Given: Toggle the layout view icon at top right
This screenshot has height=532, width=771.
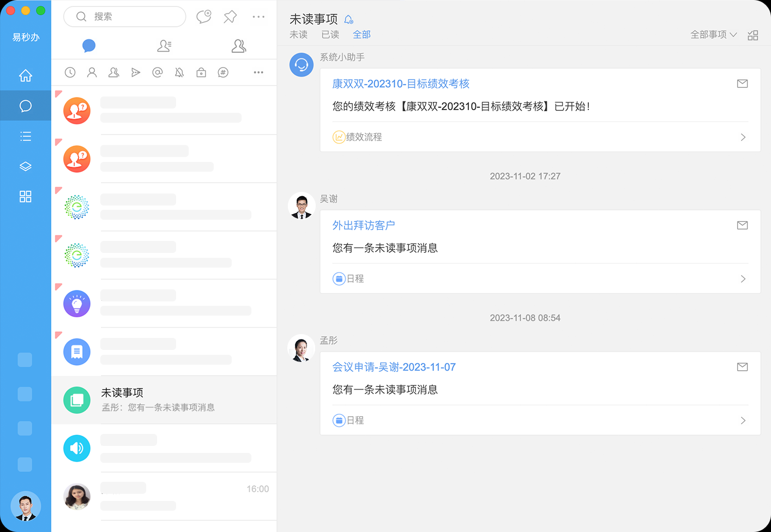Looking at the screenshot, I should coord(753,35).
